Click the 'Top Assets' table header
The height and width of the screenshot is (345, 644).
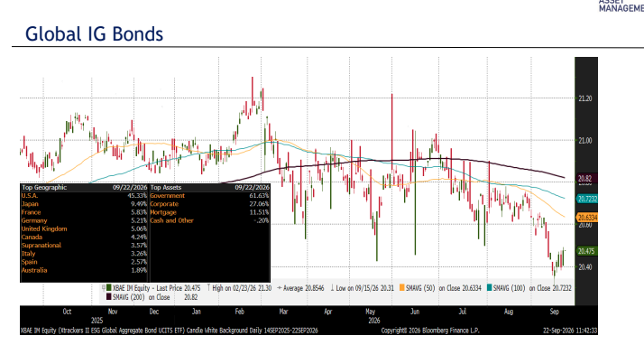(x=166, y=188)
